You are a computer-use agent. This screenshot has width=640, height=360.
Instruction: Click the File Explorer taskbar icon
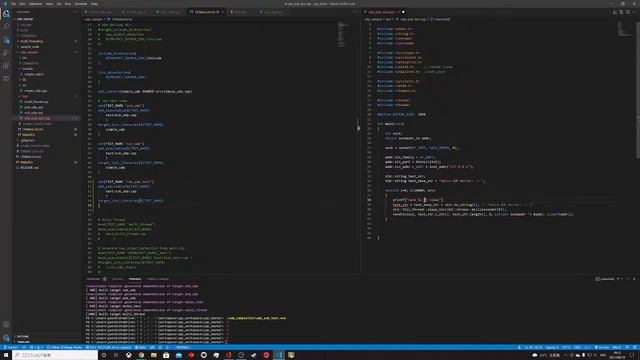coord(153,355)
